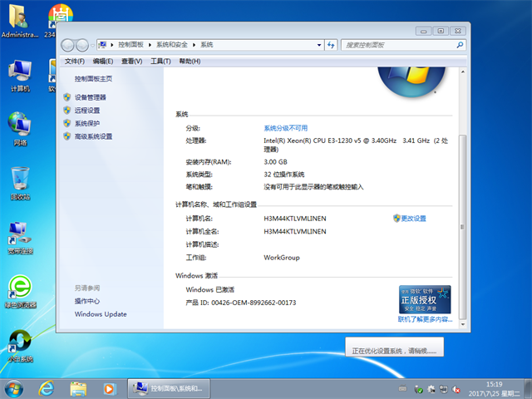The width and height of the screenshot is (532, 399).
Task: Open the 帮助(H) menu
Action: tap(190, 61)
